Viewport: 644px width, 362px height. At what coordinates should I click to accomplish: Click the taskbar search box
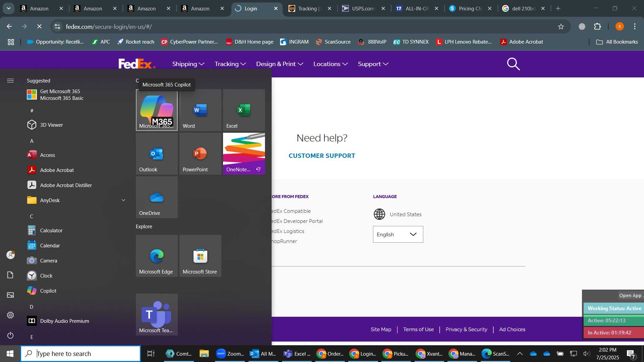[x=80, y=354]
